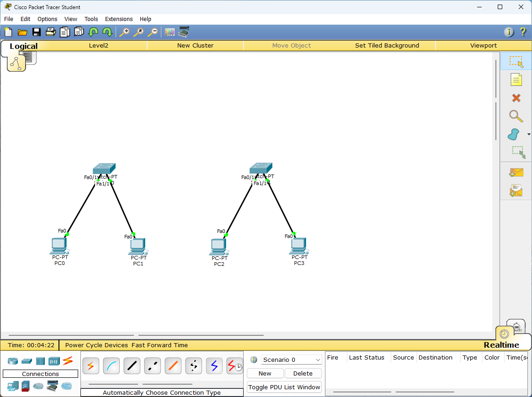Image resolution: width=532 pixels, height=397 pixels.
Task: Open the Extensions menu
Action: 119,19
